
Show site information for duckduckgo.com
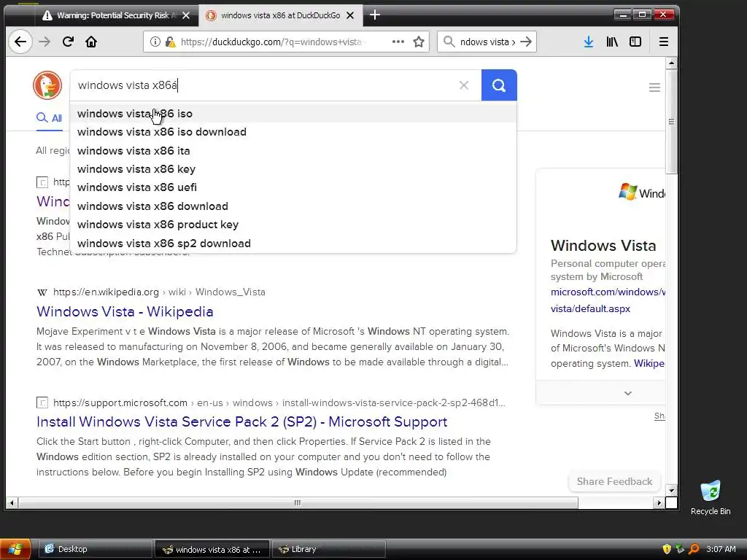click(155, 42)
